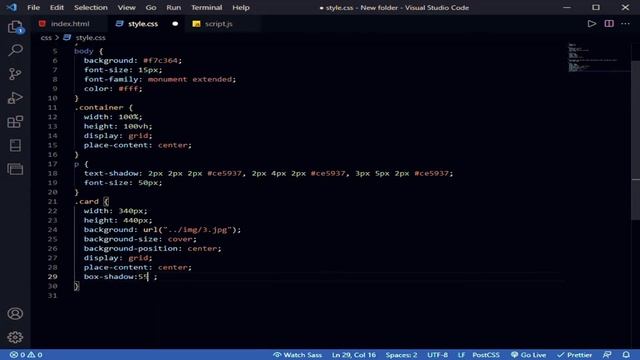This screenshot has width=640, height=360.
Task: Open More Actions ellipsis in editor toolbar
Action: pos(625,24)
